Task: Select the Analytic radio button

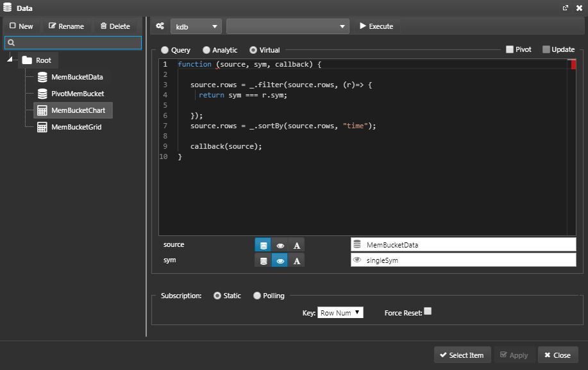Action: click(206, 50)
